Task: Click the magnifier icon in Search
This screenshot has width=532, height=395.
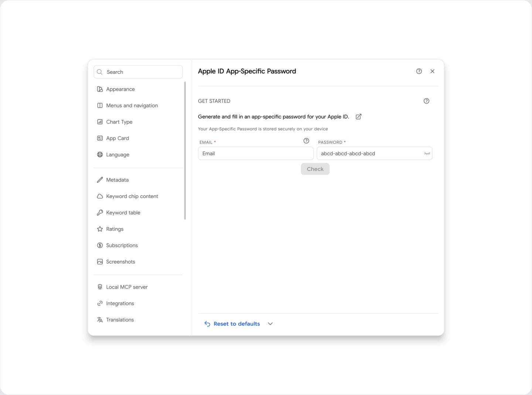Action: (x=100, y=72)
